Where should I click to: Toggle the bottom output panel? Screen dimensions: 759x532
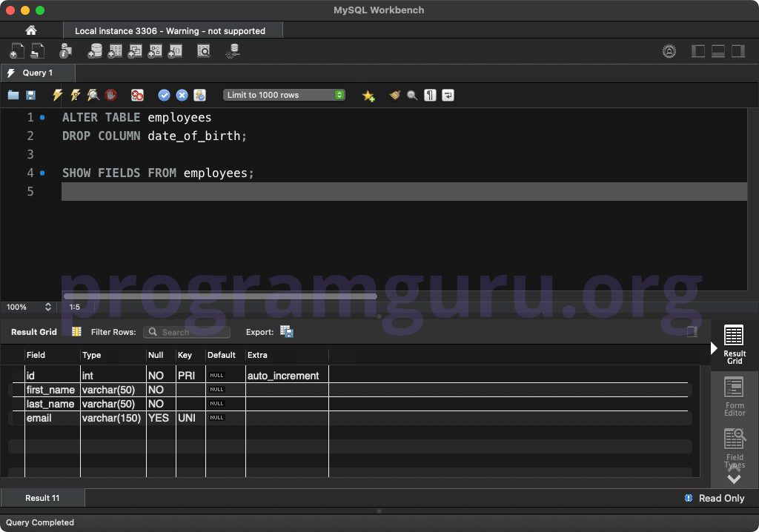(717, 51)
